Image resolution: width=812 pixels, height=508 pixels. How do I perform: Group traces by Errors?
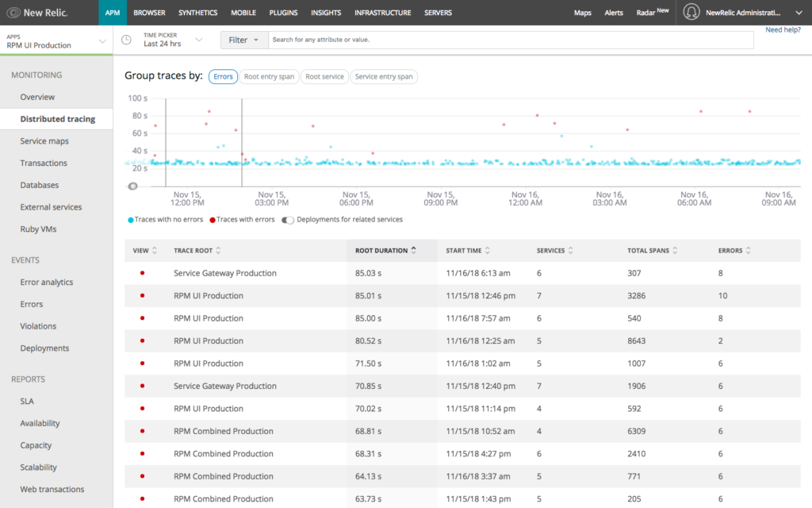[x=223, y=76]
